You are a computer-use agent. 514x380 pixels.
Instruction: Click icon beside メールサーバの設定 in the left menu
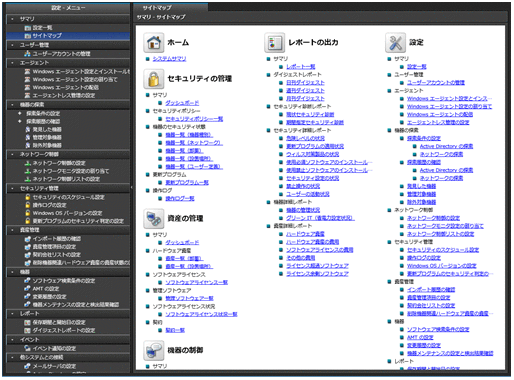point(28,366)
